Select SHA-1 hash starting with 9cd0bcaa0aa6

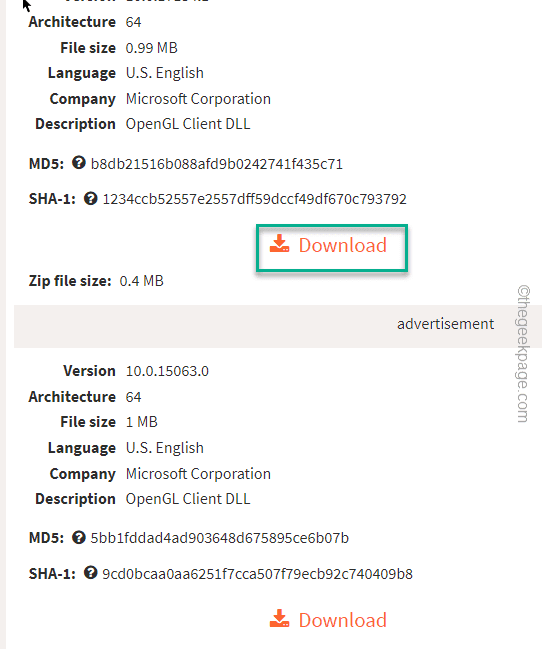(x=257, y=574)
